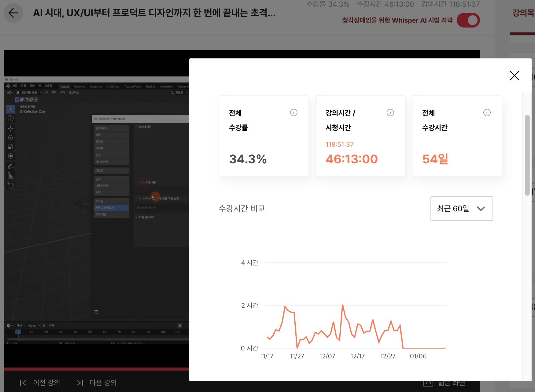535x392 pixels.
Task: Open 도움말 menu in Blender video
Action: [x=48, y=86]
